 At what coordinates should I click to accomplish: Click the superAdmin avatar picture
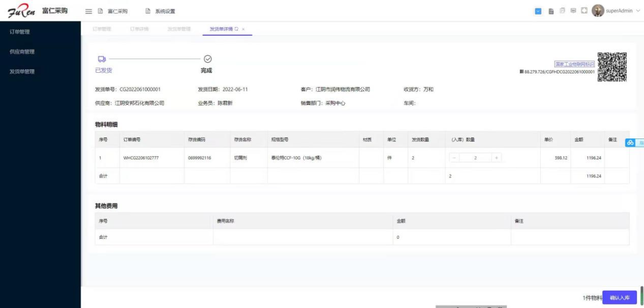point(597,11)
